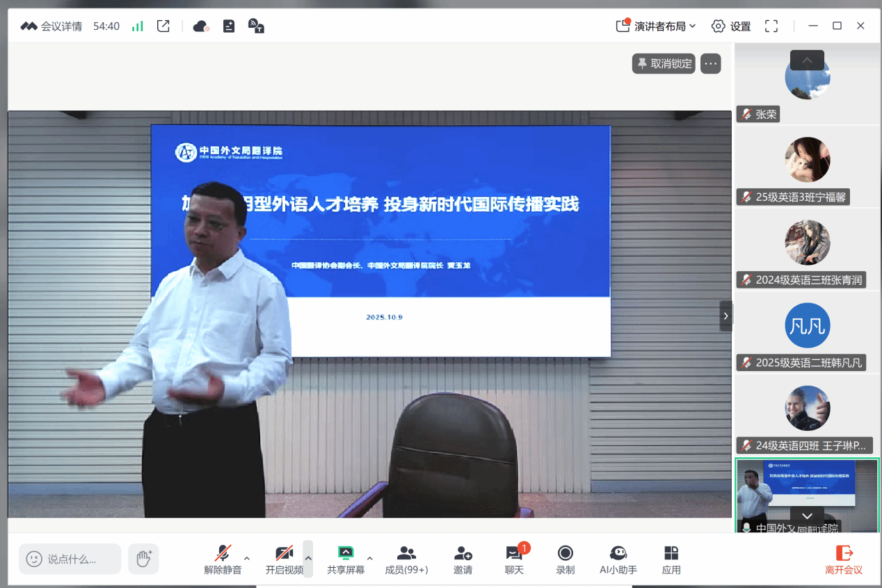Toggle 解除静音 microphone unmute
The height and width of the screenshot is (588, 882).
coord(223,560)
